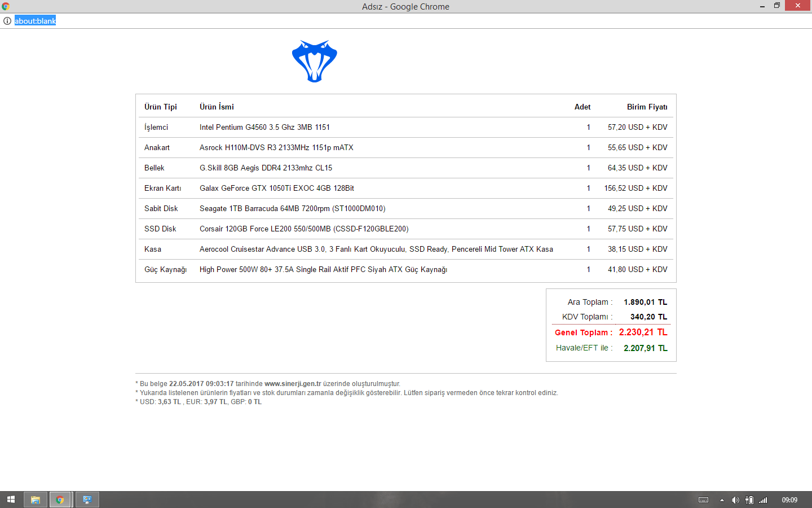This screenshot has width=812, height=508.
Task: Click the 'Ürün Tipi' column header
Action: click(x=161, y=107)
